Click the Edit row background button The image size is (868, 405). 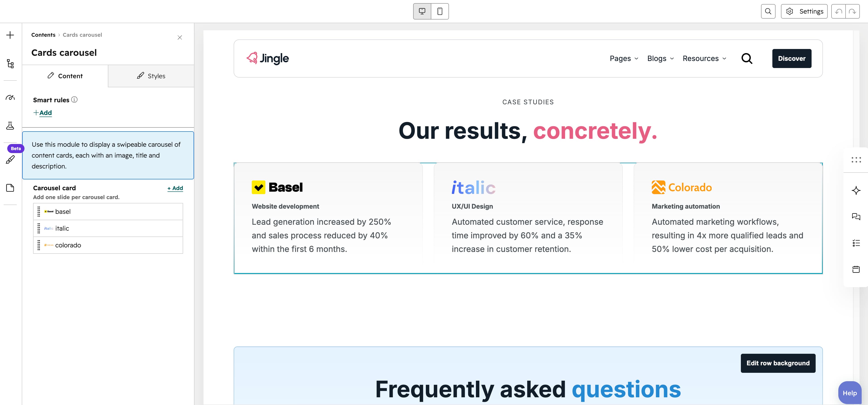click(778, 363)
